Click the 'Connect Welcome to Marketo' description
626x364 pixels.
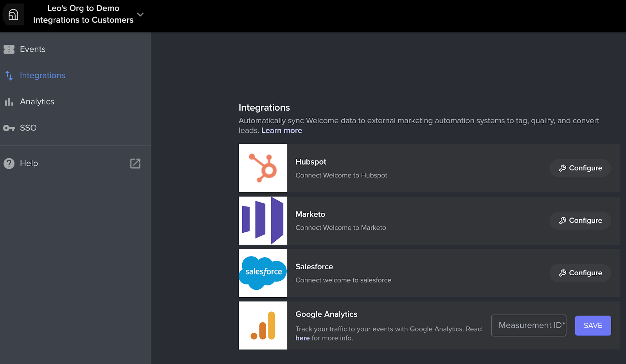(341, 228)
